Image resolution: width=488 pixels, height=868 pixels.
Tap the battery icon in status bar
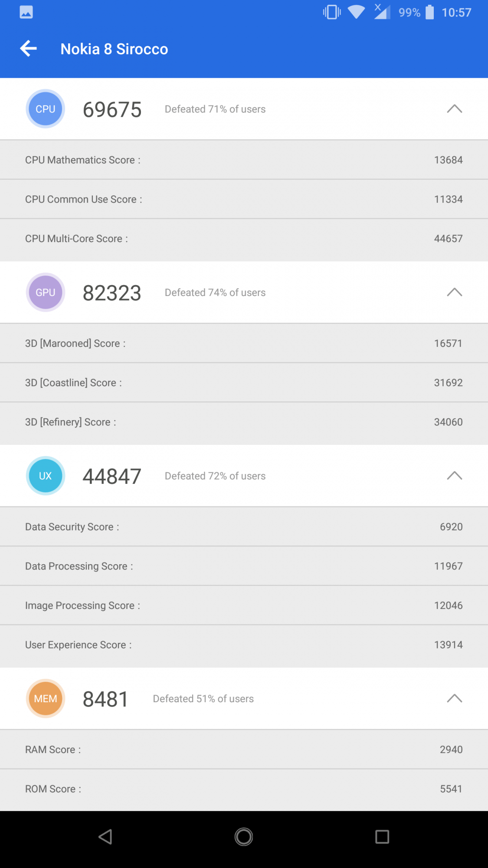[x=429, y=12]
